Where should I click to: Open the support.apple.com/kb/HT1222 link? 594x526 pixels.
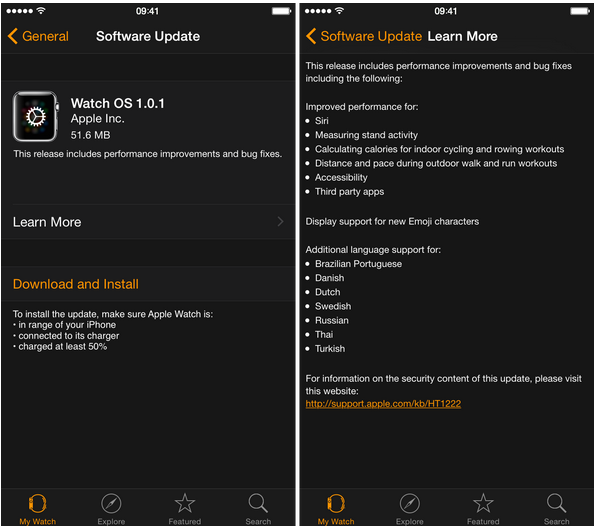(x=383, y=404)
